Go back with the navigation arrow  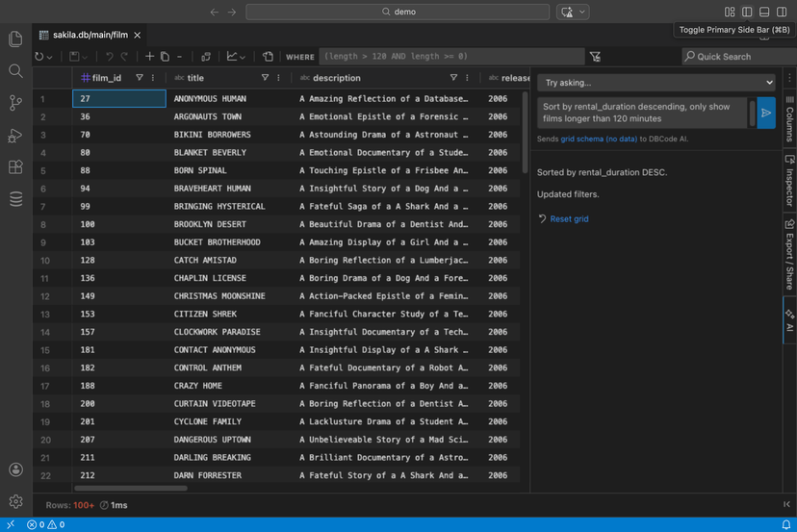(x=215, y=12)
